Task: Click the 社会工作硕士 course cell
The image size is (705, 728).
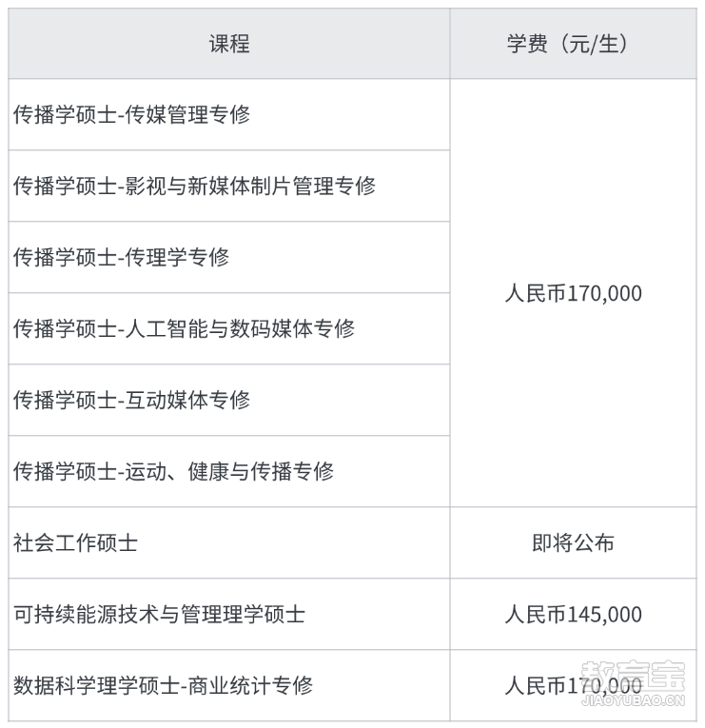Action: tap(229, 542)
